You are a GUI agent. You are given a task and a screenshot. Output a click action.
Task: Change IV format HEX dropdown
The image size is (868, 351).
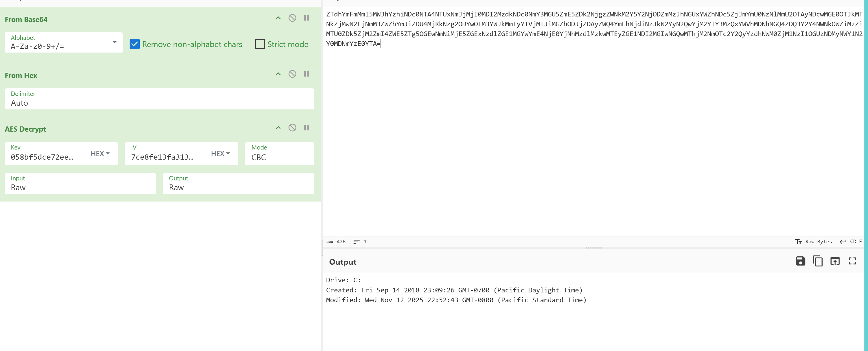pos(220,154)
